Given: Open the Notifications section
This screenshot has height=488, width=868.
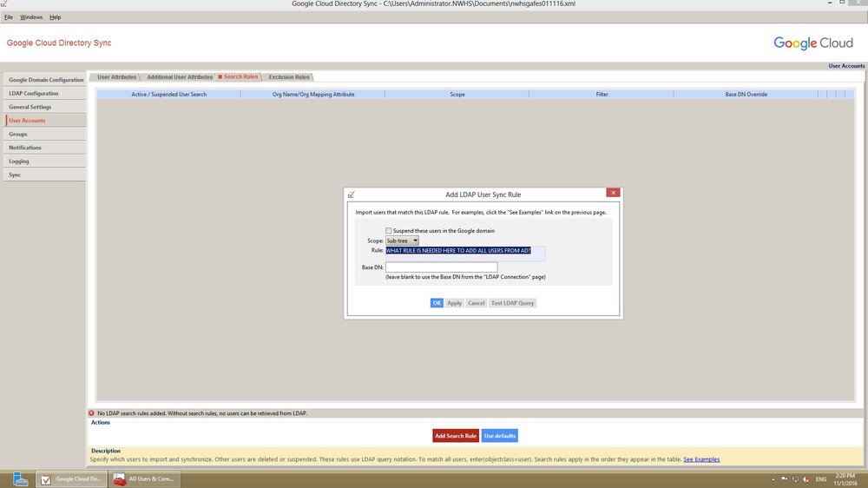Looking at the screenshot, I should click(45, 148).
